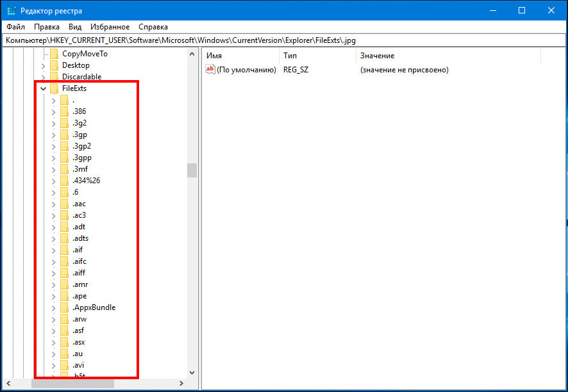Click the FileExts folder icon

[54, 88]
